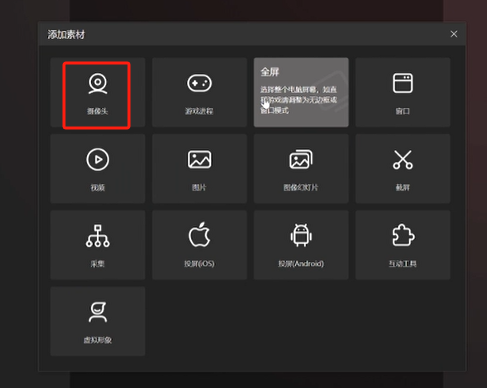This screenshot has width=487, height=388.
Task: Choose the 图像幻灯片 image slideshow source
Action: tap(301, 169)
